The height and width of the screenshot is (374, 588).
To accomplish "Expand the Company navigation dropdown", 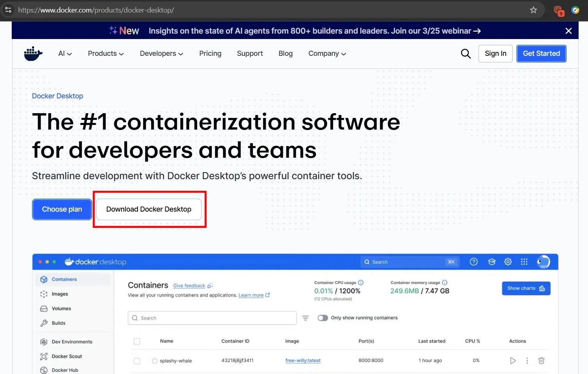I will tap(327, 53).
